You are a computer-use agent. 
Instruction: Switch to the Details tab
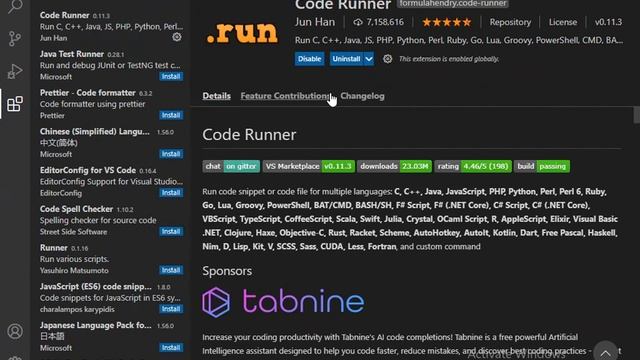(x=216, y=96)
